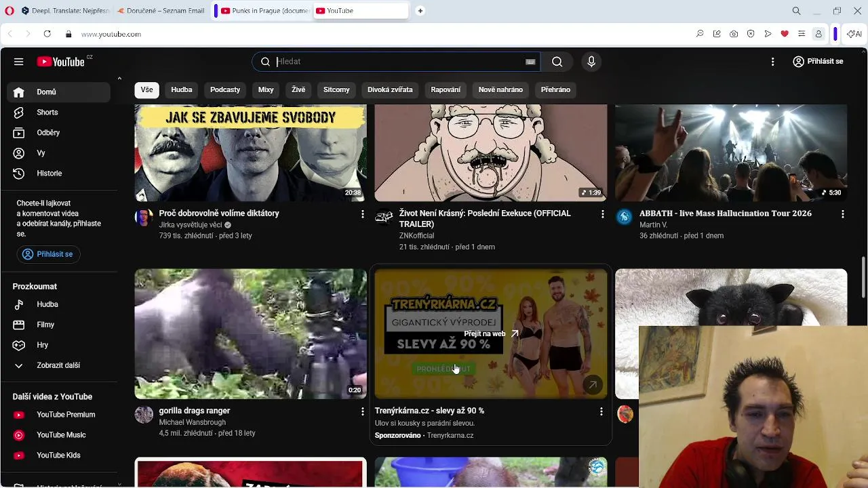This screenshot has width=868, height=488.
Task: Open the YouTube hamburger guide menu
Action: [x=18, y=62]
